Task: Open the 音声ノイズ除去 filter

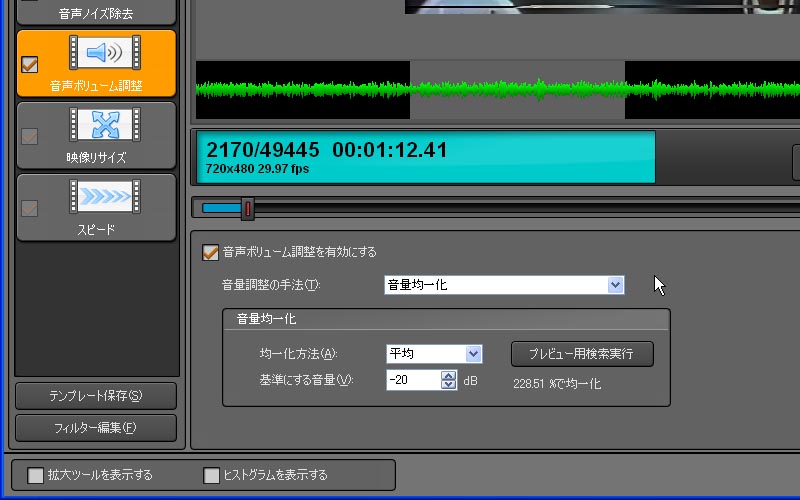Action: coord(96,12)
